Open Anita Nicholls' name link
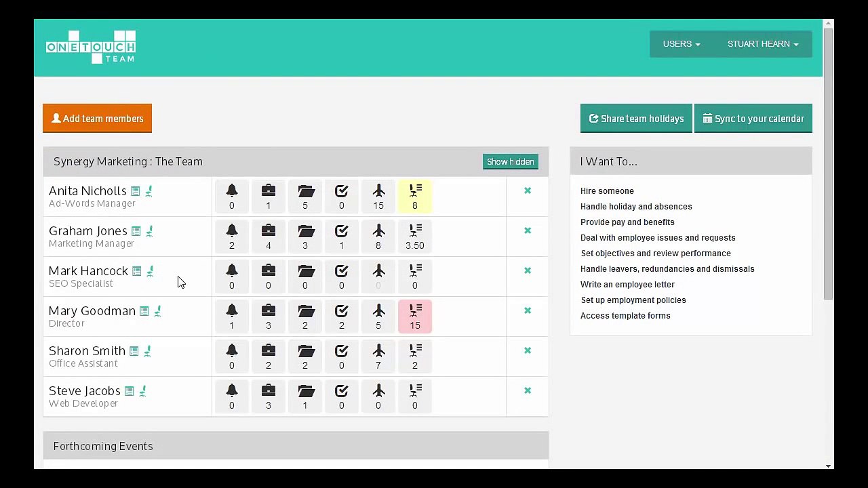This screenshot has width=868, height=488. click(87, 191)
